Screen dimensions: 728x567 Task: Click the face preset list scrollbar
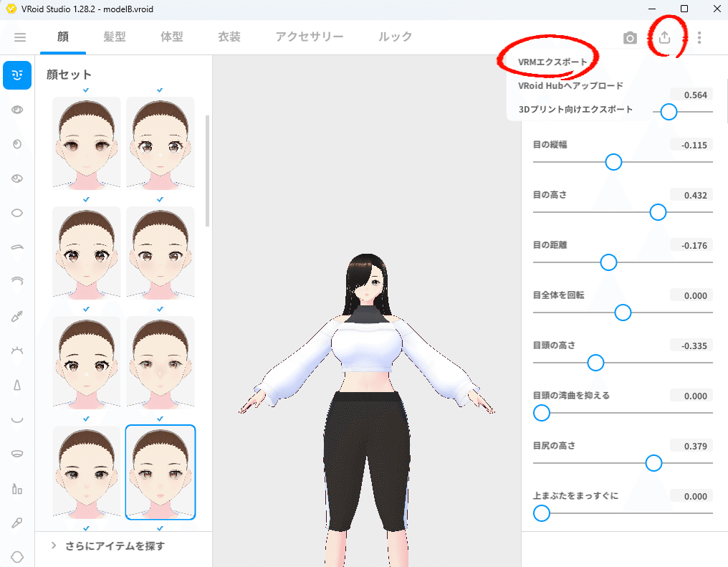pyautogui.click(x=208, y=171)
